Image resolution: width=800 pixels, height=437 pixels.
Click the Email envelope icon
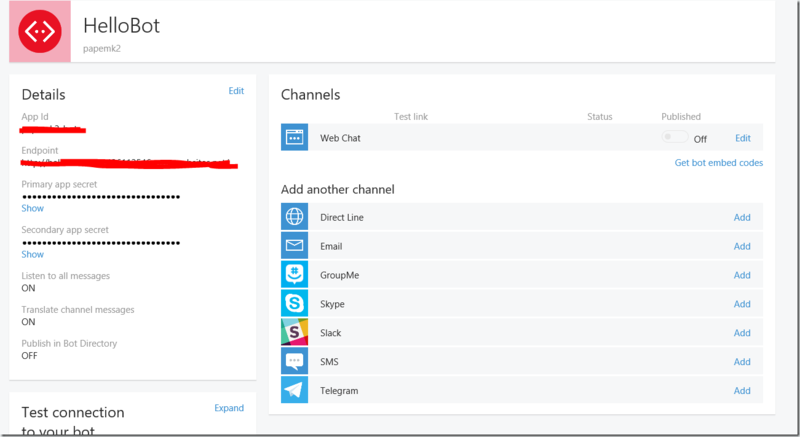point(294,246)
